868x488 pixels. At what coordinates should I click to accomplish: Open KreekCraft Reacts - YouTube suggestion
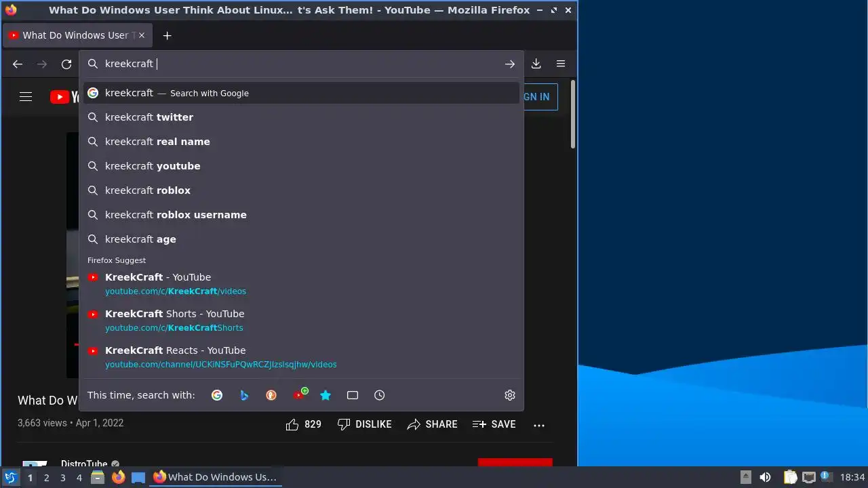tap(301, 357)
